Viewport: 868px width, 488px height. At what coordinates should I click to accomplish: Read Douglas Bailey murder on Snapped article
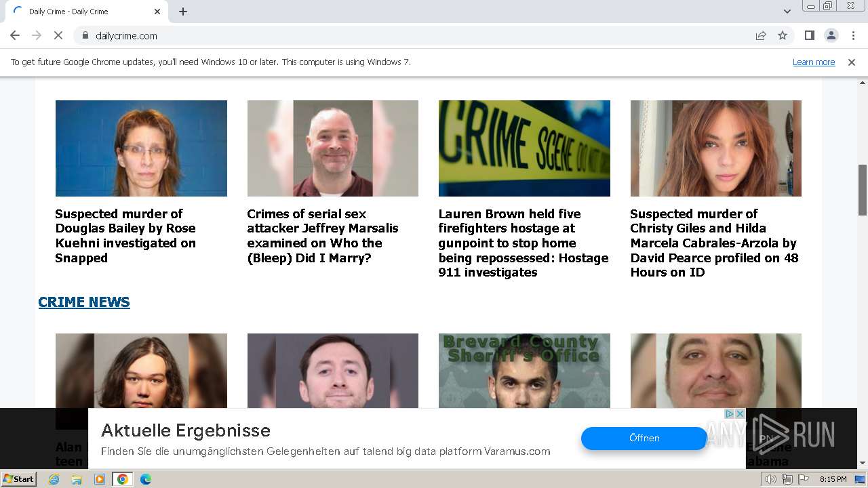(x=125, y=236)
